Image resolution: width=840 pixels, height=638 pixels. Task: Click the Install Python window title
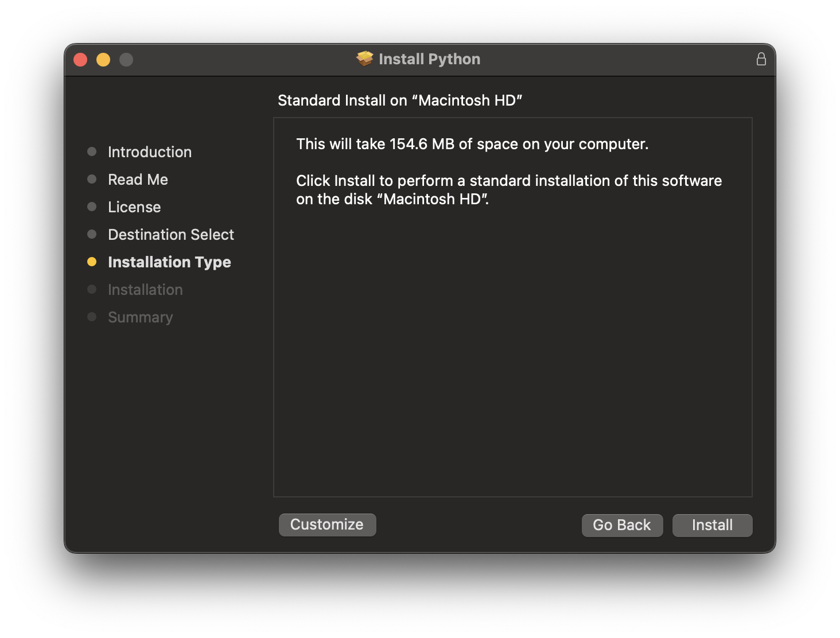(429, 59)
